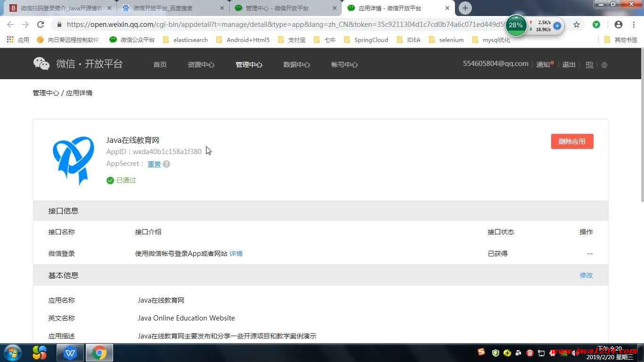Open 数据中心 navigation item
The height and width of the screenshot is (362, 644).
pyautogui.click(x=297, y=65)
